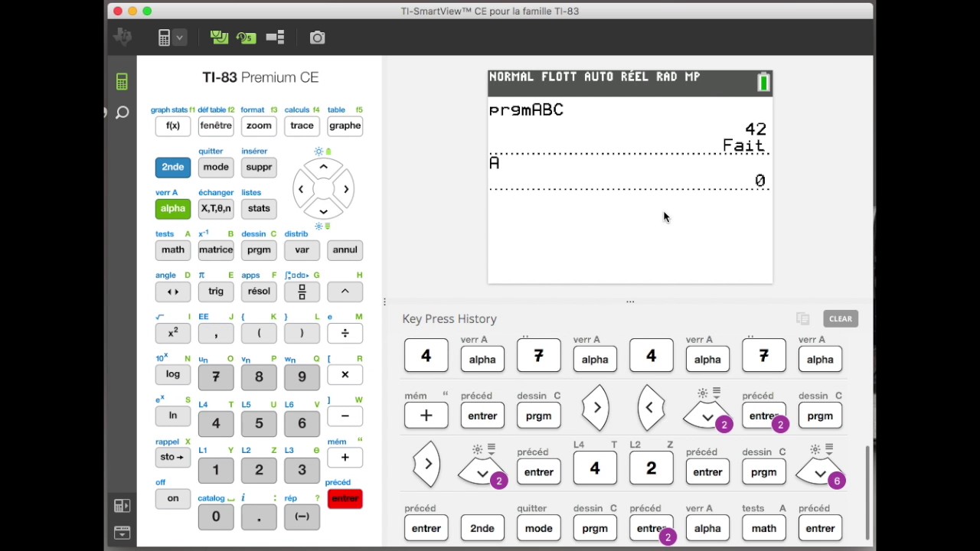Open the magnifier search sidebar icon
This screenshot has height=551, width=980.
122,113
